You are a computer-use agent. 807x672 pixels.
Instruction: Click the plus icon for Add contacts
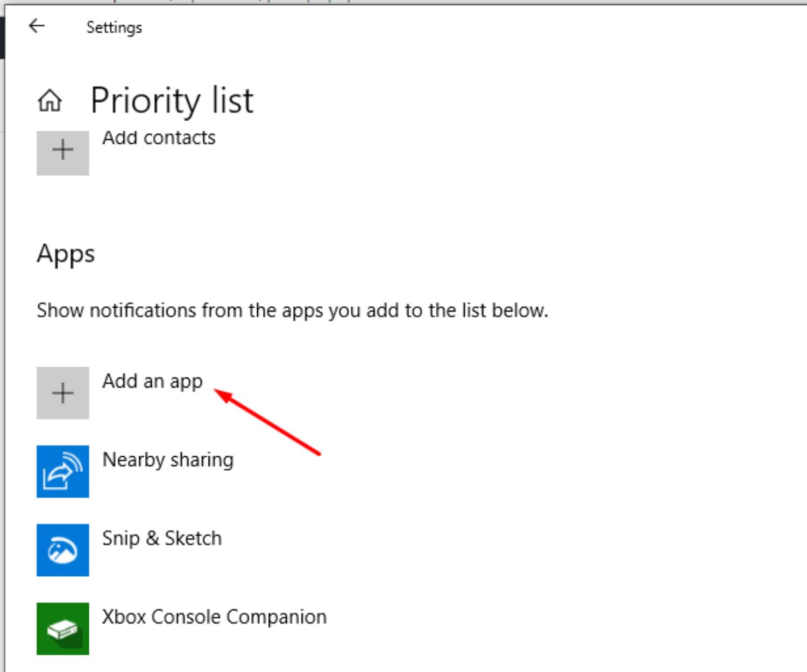(63, 152)
